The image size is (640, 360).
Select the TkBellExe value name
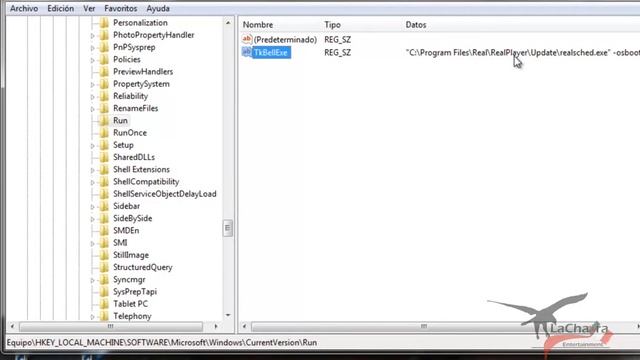click(271, 53)
